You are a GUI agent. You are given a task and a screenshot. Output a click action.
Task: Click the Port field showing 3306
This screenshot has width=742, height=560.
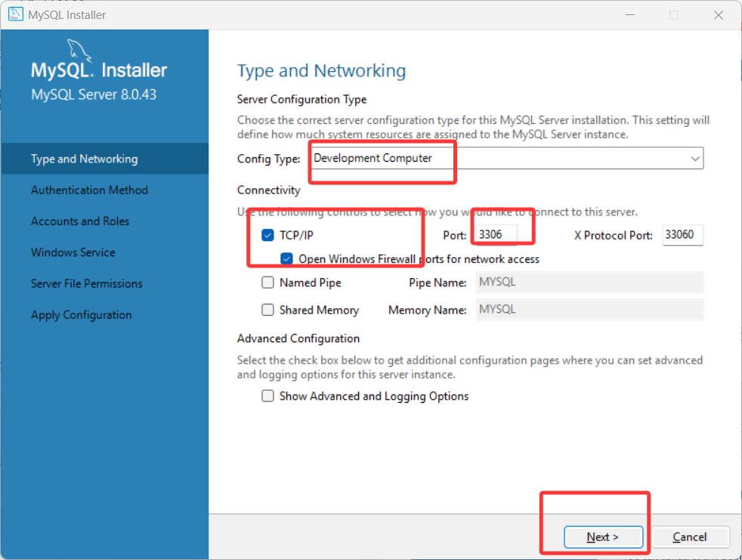pyautogui.click(x=496, y=234)
